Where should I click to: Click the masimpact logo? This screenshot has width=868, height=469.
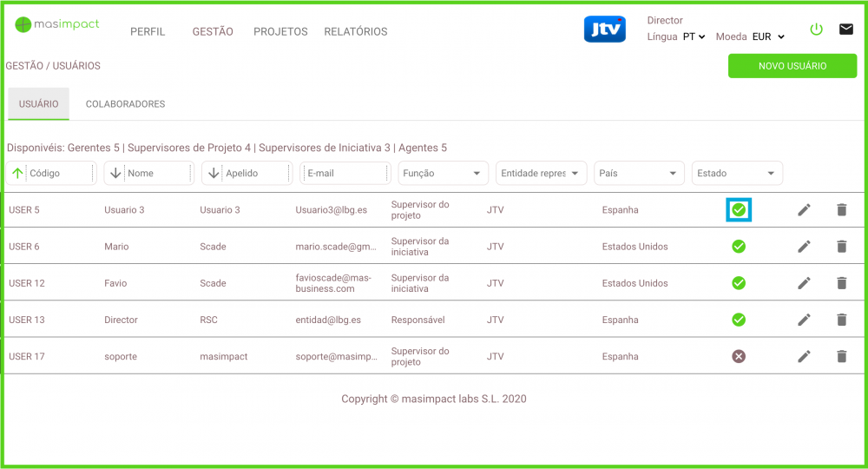pos(57,24)
